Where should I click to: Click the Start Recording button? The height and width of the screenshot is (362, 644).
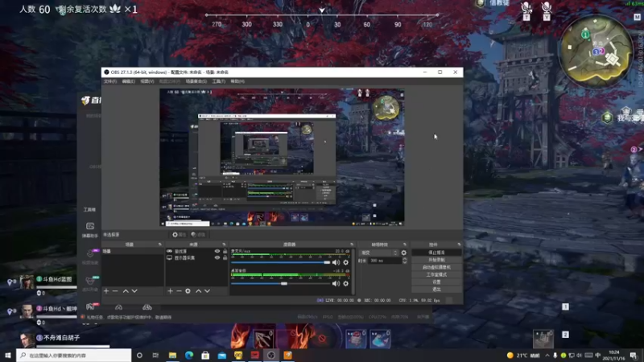(436, 260)
